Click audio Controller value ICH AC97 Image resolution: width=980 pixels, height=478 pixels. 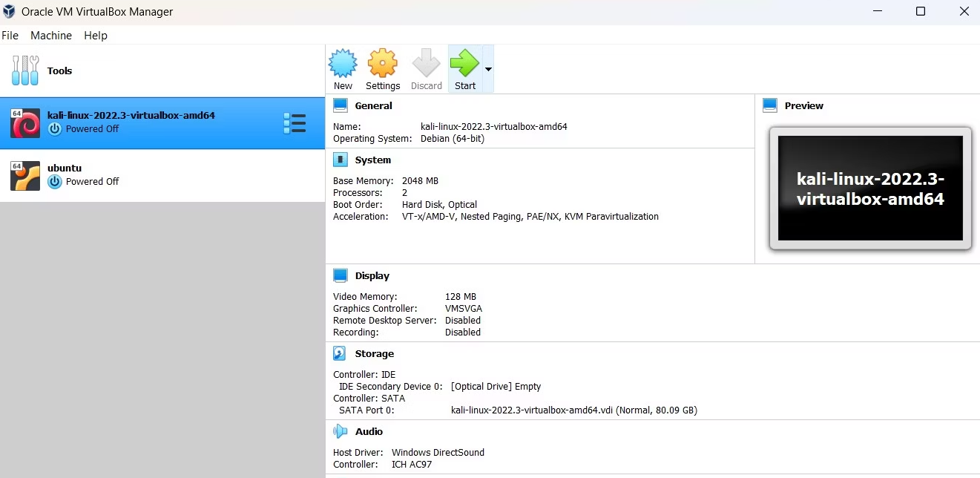click(x=412, y=464)
